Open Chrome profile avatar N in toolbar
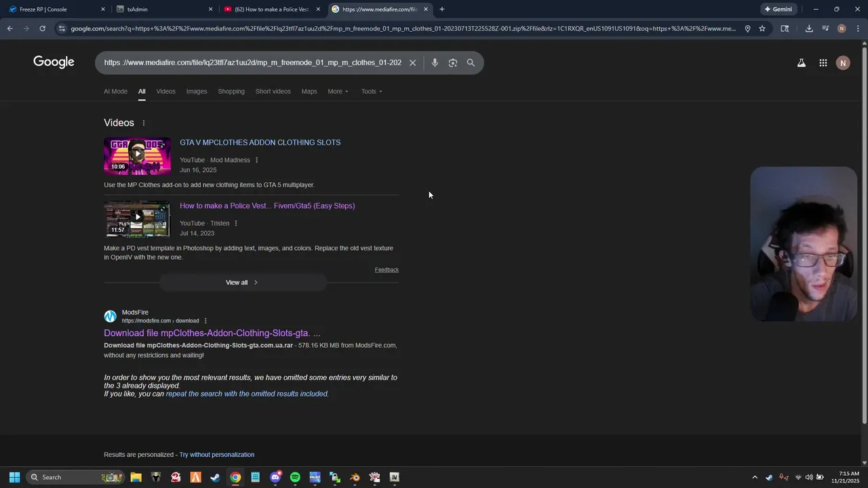 click(x=842, y=28)
